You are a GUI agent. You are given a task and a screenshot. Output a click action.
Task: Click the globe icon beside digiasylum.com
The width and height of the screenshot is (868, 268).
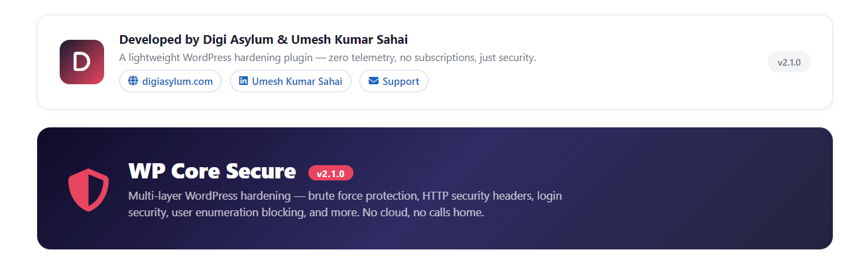133,81
